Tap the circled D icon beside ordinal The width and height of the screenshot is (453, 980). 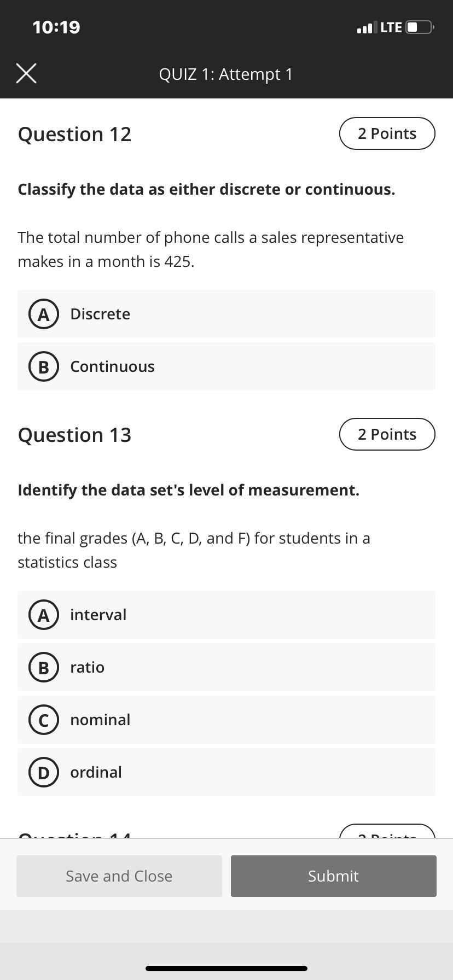tap(44, 772)
